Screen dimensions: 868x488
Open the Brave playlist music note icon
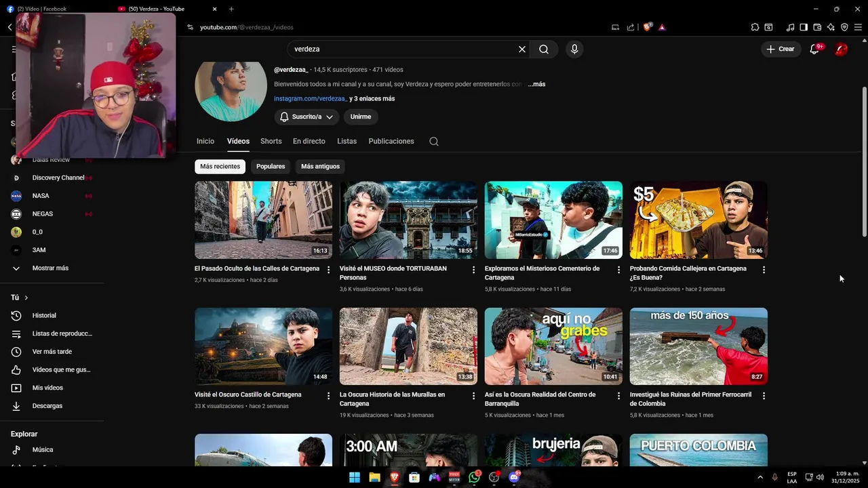coord(790,27)
